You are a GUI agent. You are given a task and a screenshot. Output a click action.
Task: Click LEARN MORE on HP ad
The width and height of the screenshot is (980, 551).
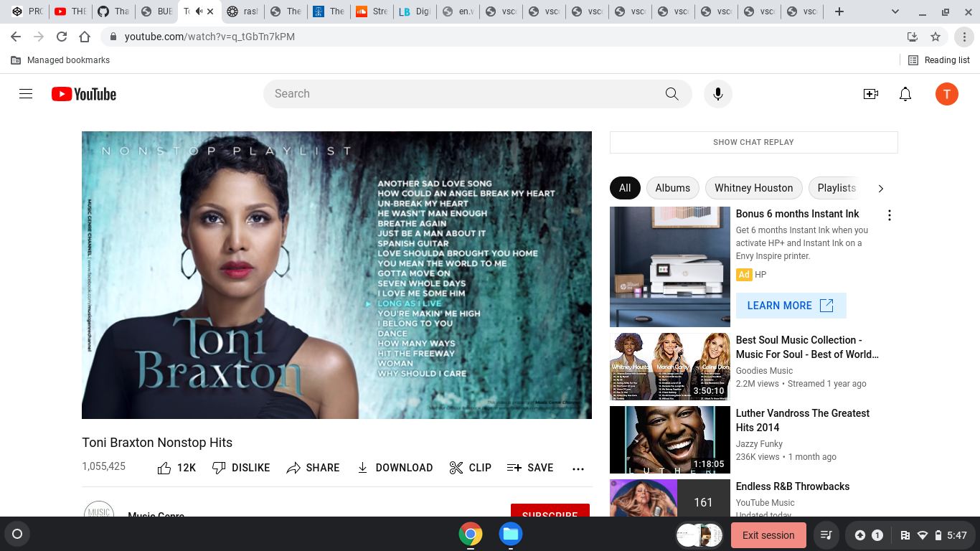pos(791,306)
